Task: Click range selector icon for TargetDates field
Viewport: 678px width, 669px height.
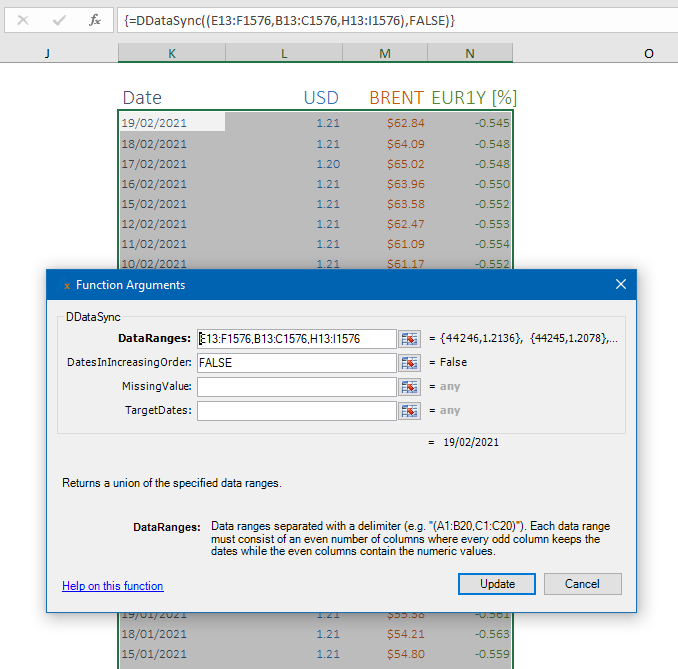Action: click(409, 411)
